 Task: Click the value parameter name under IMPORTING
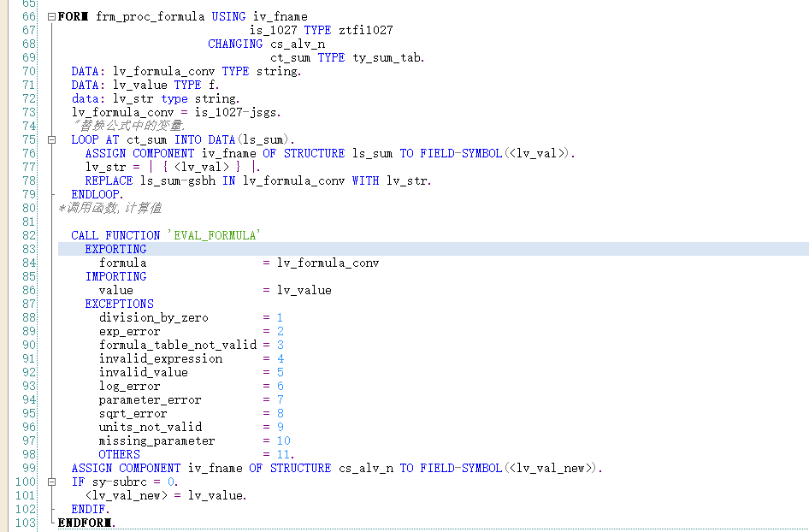115,291
